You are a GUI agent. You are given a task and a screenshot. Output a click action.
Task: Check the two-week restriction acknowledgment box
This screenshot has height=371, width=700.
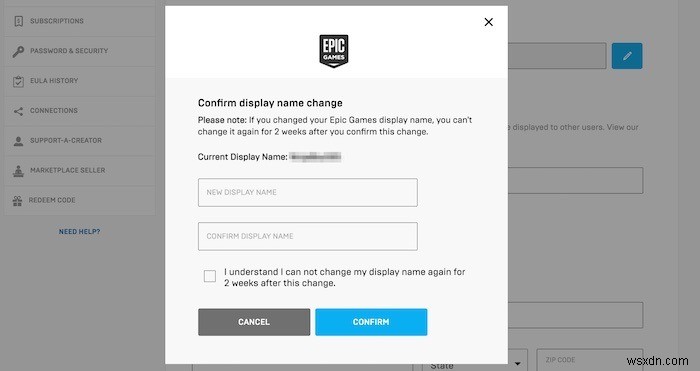[x=210, y=276]
